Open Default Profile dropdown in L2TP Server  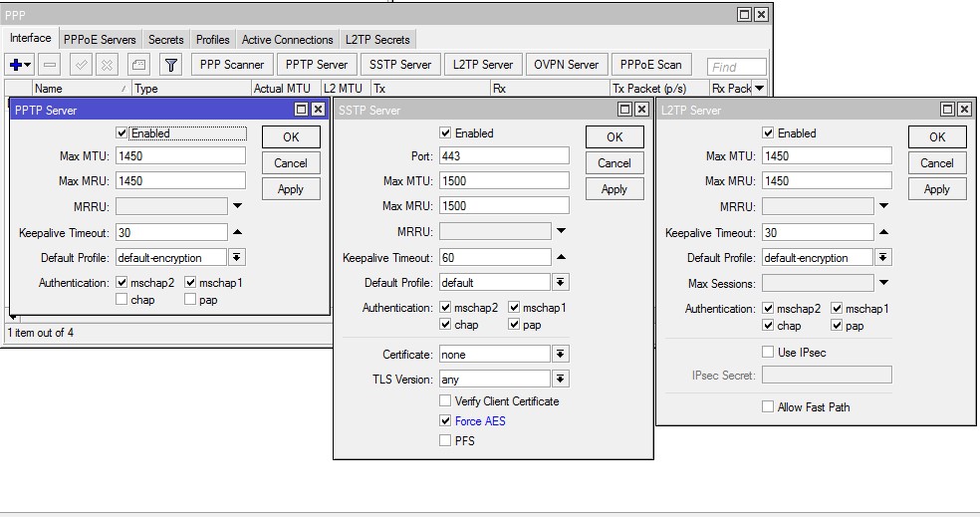click(883, 258)
